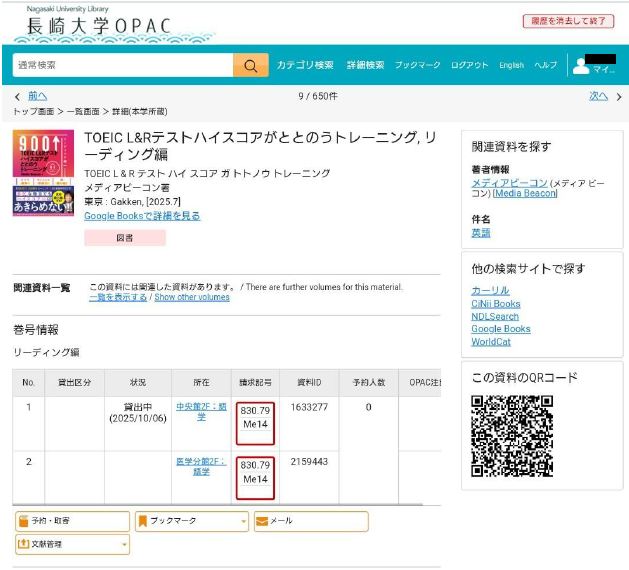Click the 資料ID column header

(309, 383)
